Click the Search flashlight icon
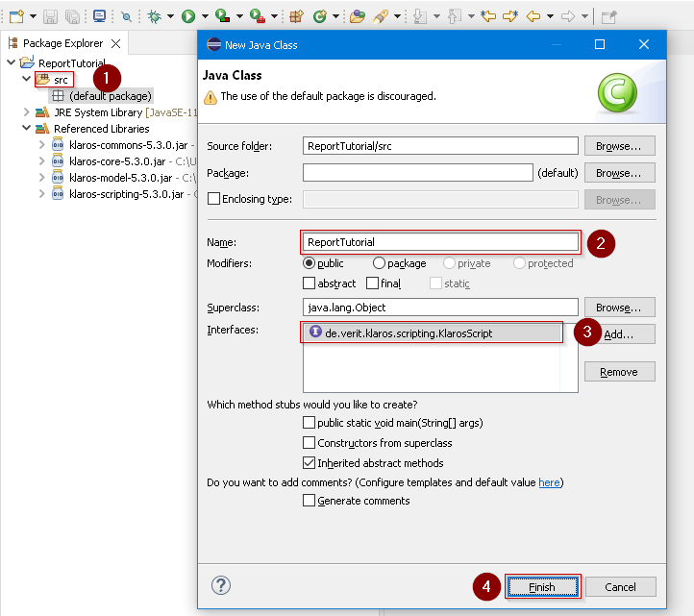 [381, 16]
